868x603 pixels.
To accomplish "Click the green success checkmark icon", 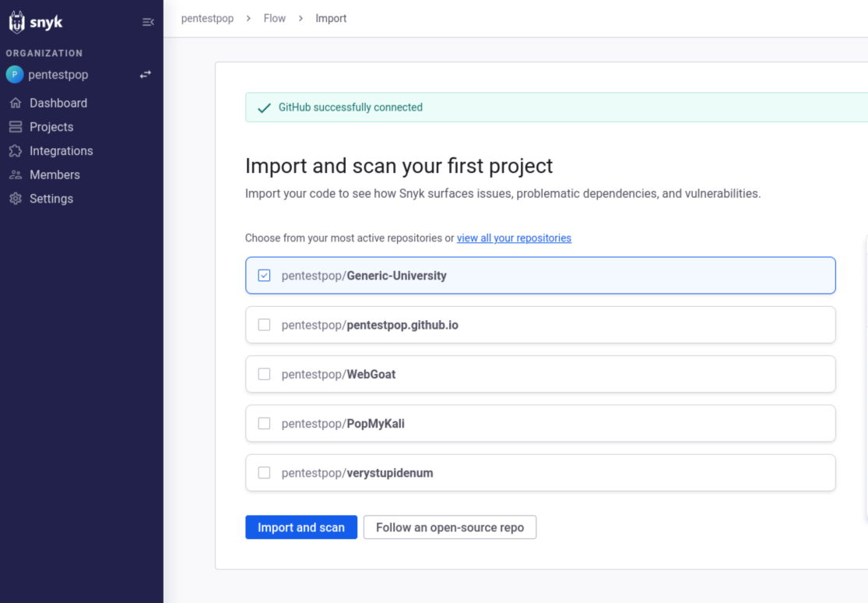I will click(264, 108).
